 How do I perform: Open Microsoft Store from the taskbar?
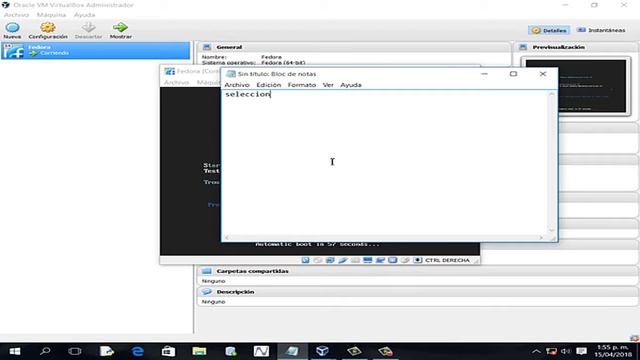pyautogui.click(x=168, y=351)
